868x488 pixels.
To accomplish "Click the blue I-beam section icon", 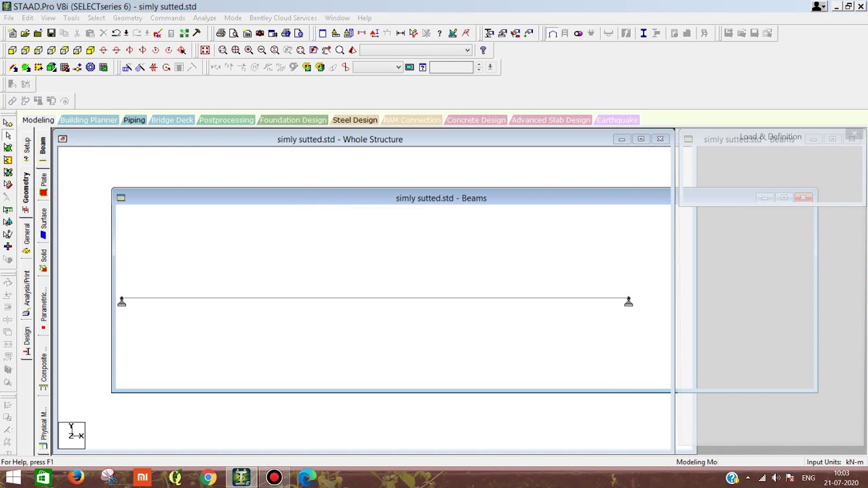I will click(643, 33).
